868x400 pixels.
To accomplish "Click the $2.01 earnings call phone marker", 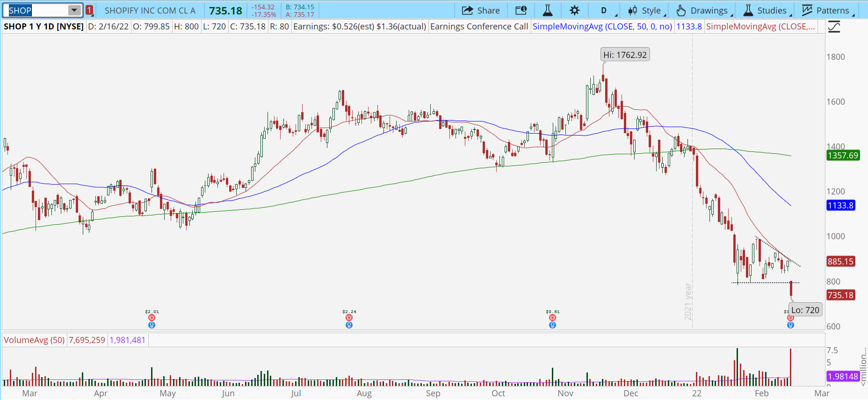I will pyautogui.click(x=152, y=318).
